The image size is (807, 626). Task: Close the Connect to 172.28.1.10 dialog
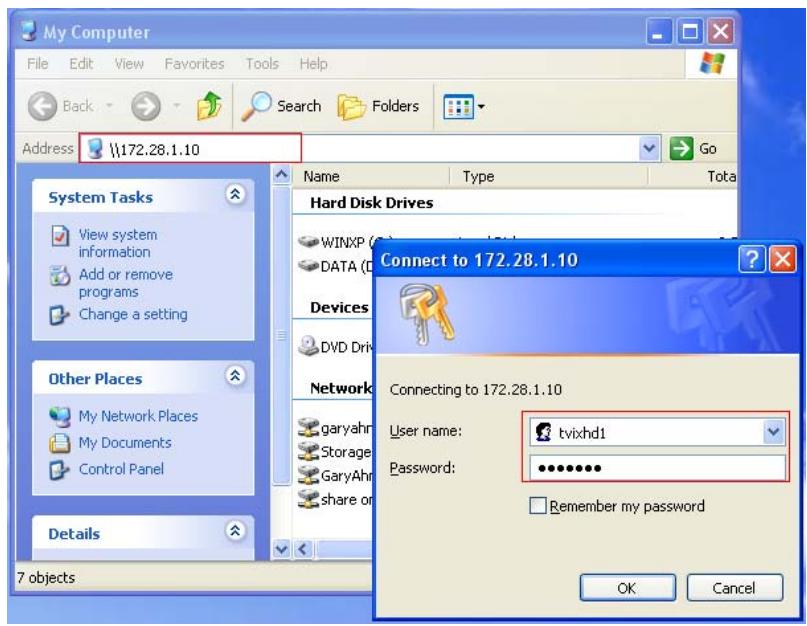coord(783,259)
